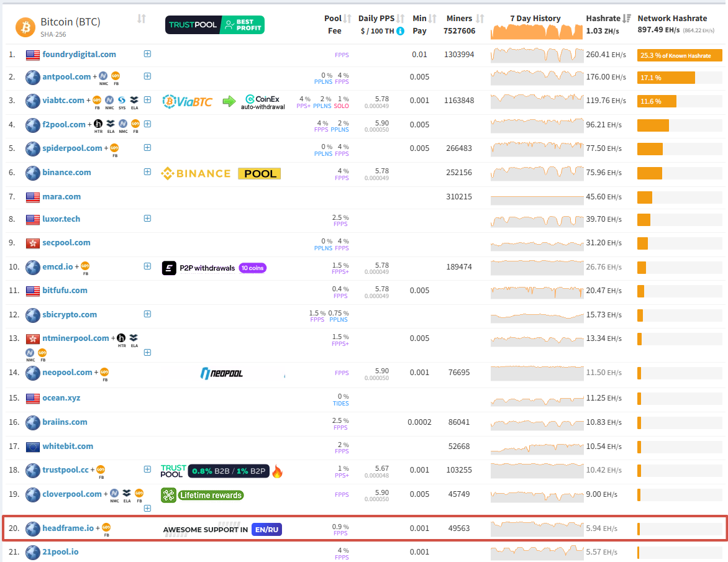The height and width of the screenshot is (562, 728).
Task: Expand f2pool.com row details
Action: tap(147, 124)
